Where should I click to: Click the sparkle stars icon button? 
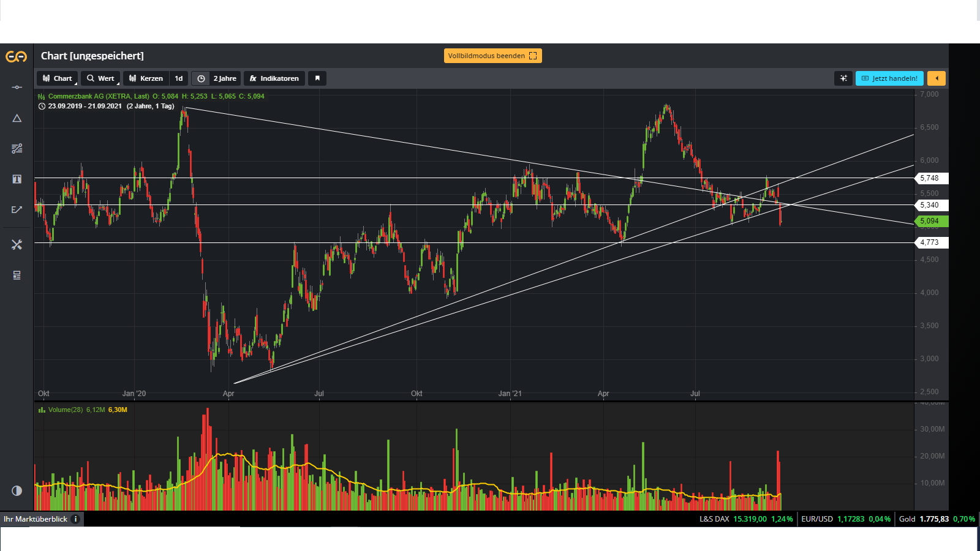click(x=843, y=78)
